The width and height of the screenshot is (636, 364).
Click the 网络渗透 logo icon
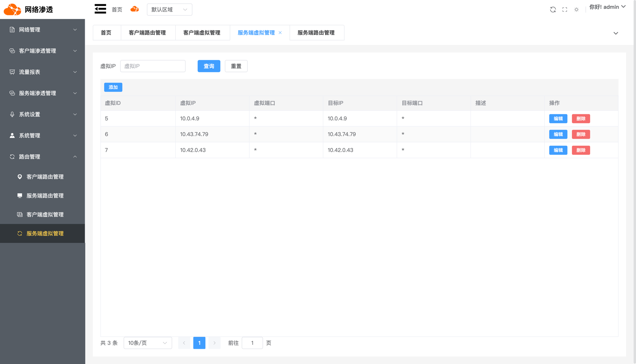click(x=12, y=9)
